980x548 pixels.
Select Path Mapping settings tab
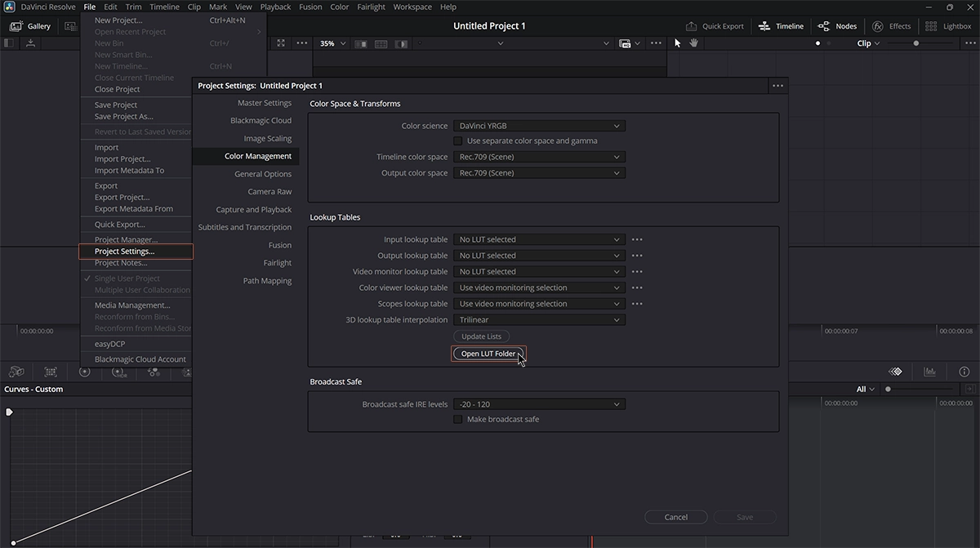coord(267,281)
